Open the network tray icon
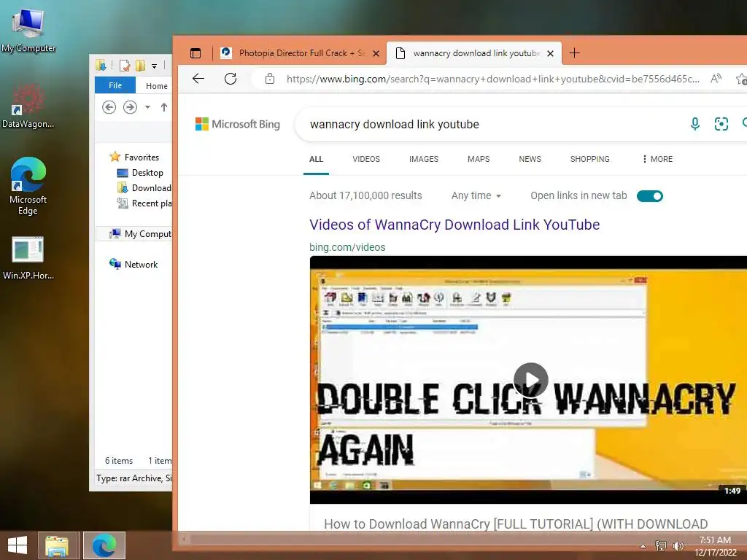Image resolution: width=747 pixels, height=560 pixels. point(661,545)
